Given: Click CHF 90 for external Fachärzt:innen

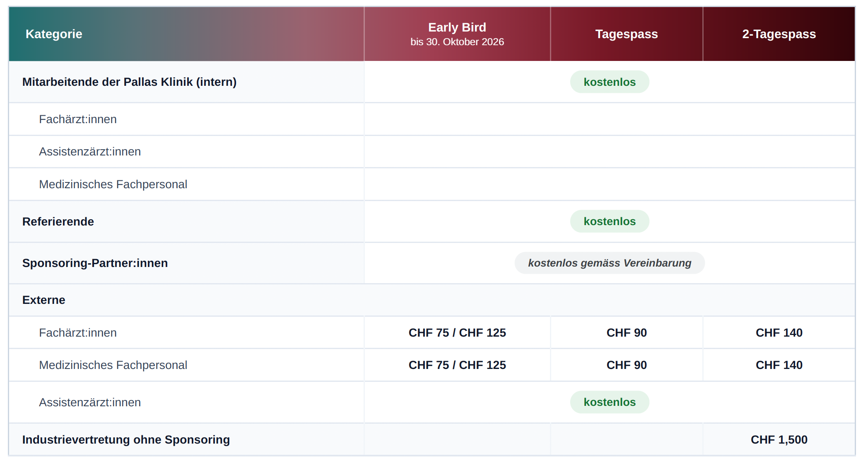Looking at the screenshot, I should [627, 333].
